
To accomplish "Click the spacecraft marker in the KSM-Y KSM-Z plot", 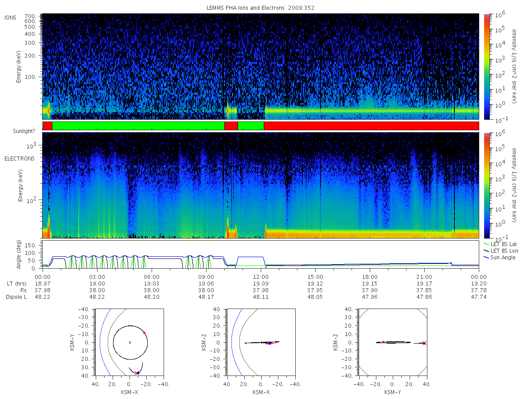I will [x=424, y=343].
